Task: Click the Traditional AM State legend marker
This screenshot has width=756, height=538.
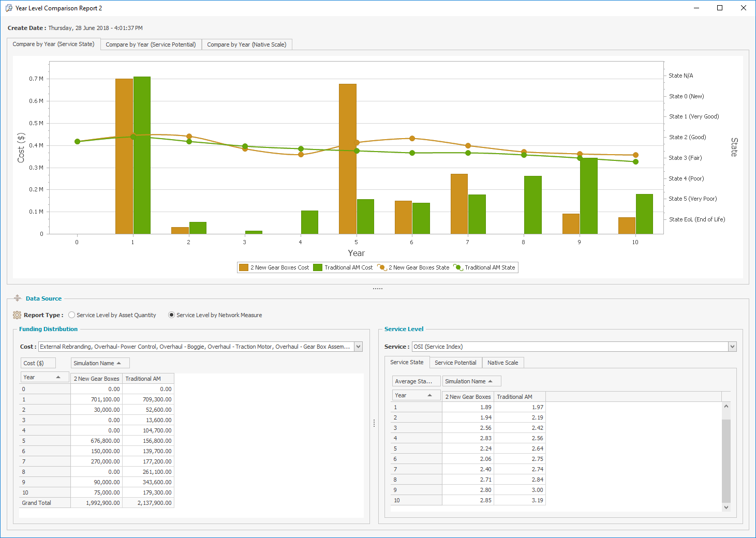Action: coord(458,267)
